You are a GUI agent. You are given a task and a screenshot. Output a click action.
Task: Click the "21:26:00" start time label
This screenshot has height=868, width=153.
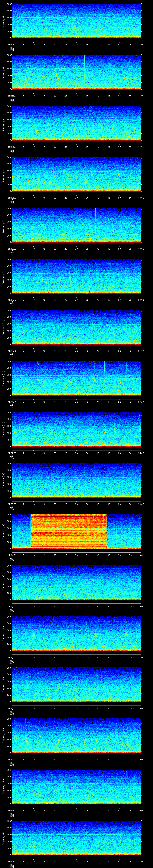tap(12, 657)
